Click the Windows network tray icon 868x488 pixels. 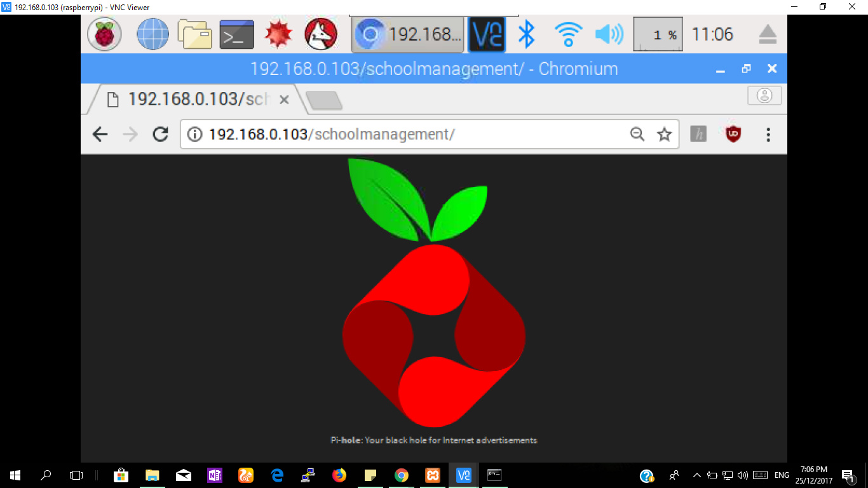point(728,475)
